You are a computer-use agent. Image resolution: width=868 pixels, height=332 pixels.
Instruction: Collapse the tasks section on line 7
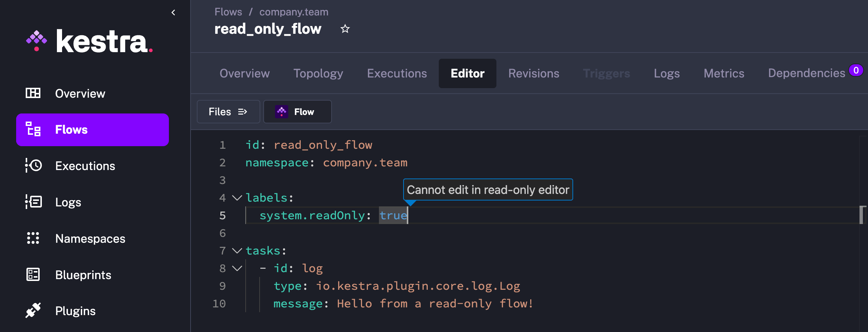[x=236, y=251]
